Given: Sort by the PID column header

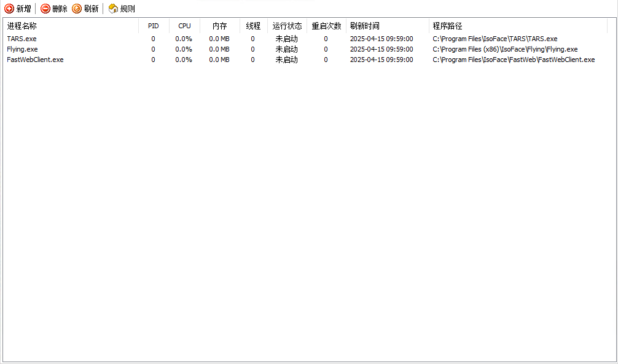Looking at the screenshot, I should [x=154, y=26].
